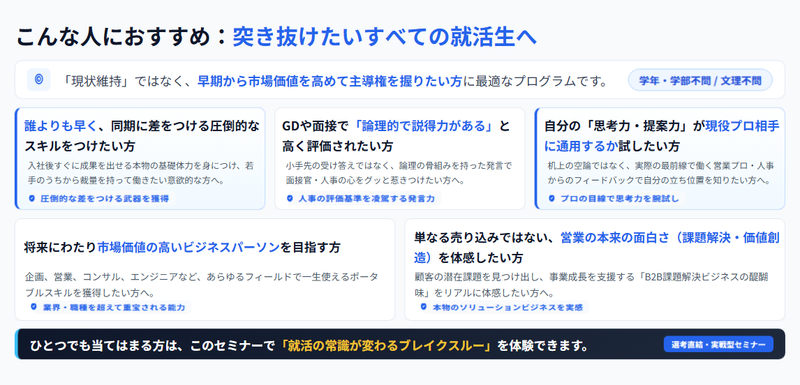Click the description starting 企画、営業、コンサル
800x385 pixels.
202,285
